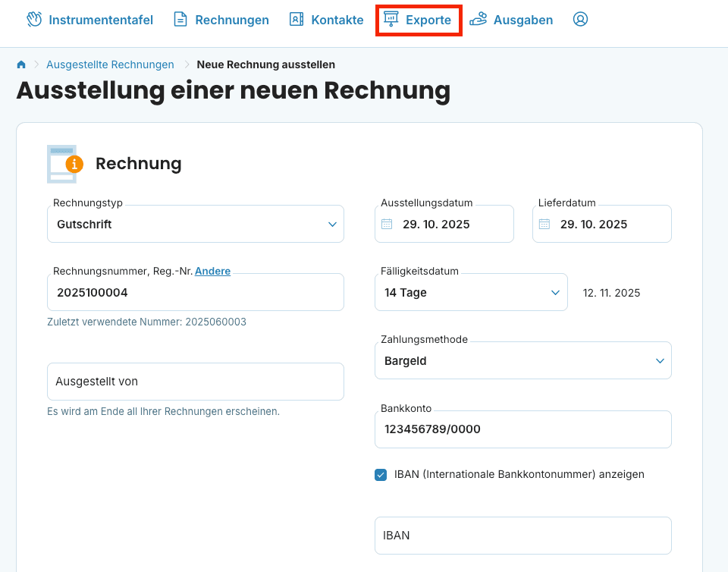This screenshot has height=572, width=728.
Task: Click the Rechnungsnummer input field
Action: pyautogui.click(x=195, y=293)
